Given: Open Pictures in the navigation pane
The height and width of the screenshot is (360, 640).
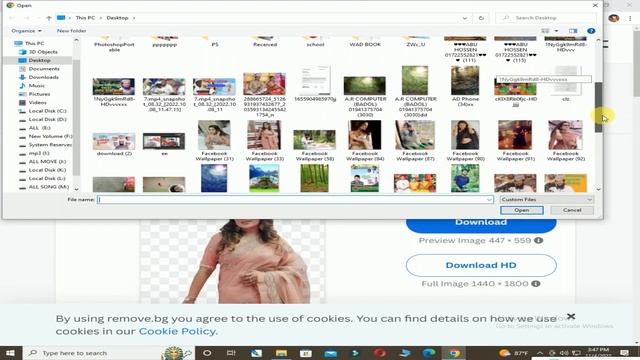Looking at the screenshot, I should (x=39, y=94).
